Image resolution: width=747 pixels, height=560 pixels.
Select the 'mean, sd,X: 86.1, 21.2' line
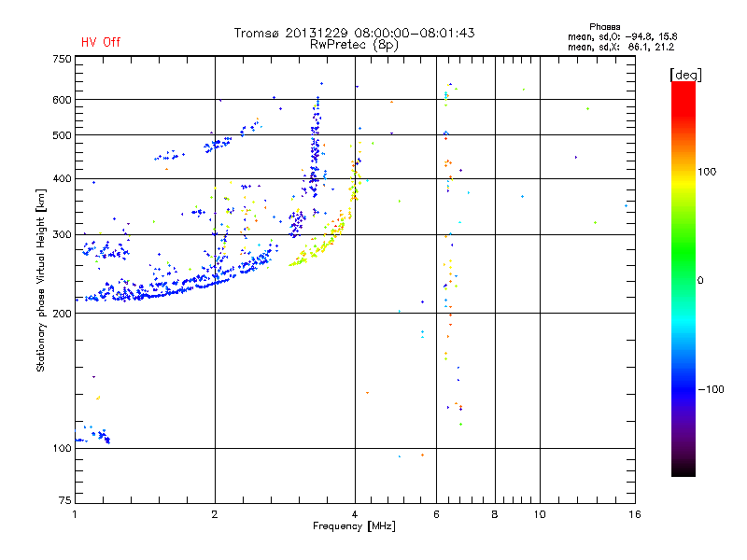pos(621,47)
